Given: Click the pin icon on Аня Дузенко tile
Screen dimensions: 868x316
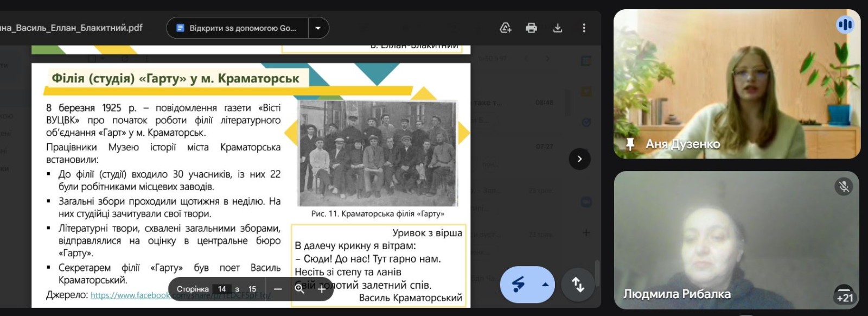Looking at the screenshot, I should [630, 144].
